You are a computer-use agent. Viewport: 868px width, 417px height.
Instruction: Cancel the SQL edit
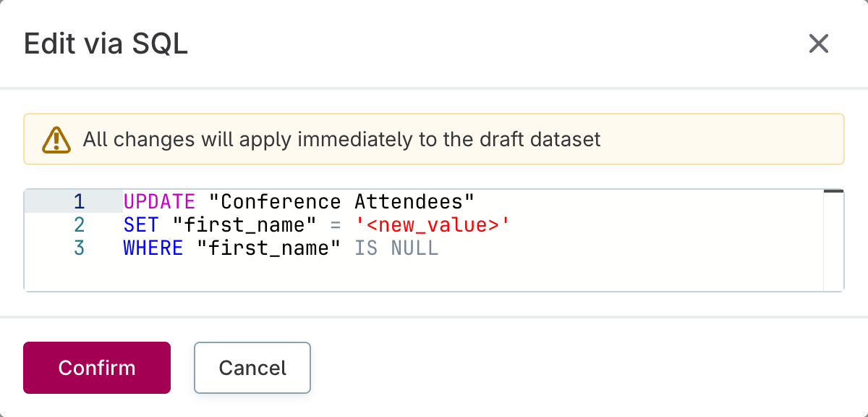point(252,368)
